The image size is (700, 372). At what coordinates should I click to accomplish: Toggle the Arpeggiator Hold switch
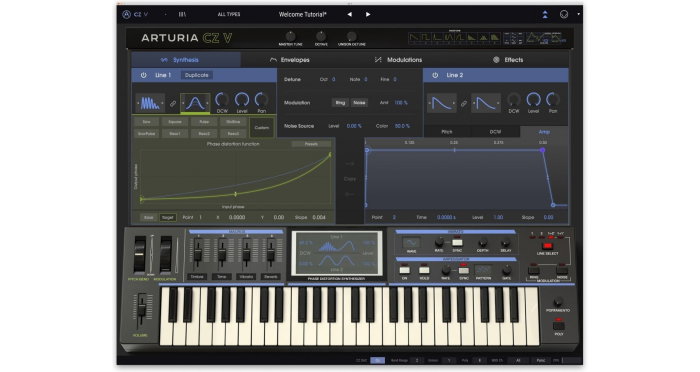[424, 270]
